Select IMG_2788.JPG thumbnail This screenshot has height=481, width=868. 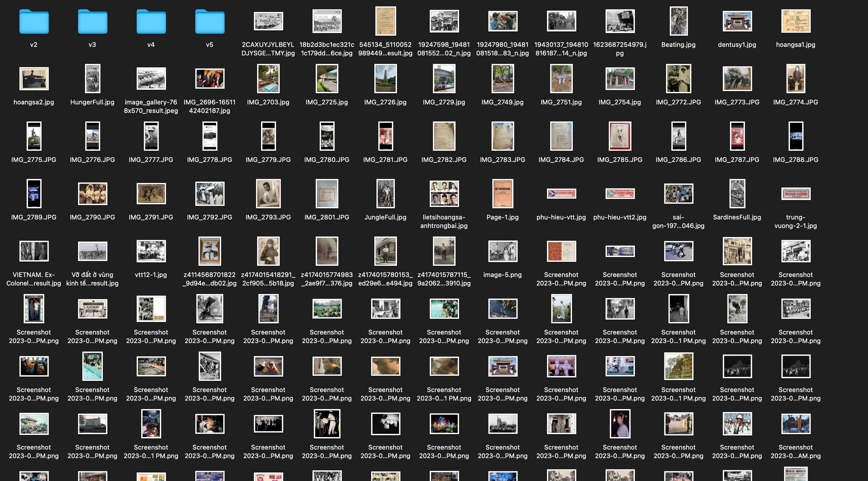pos(796,136)
